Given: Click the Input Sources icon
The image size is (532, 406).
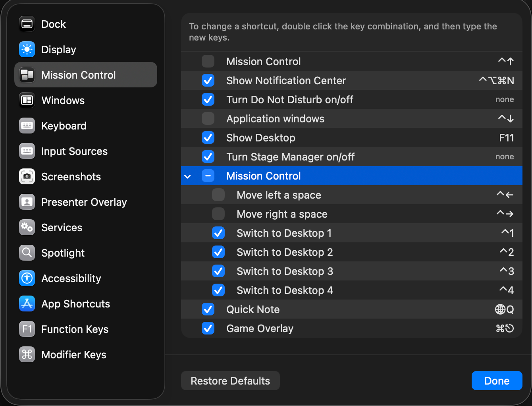Looking at the screenshot, I should [x=27, y=151].
